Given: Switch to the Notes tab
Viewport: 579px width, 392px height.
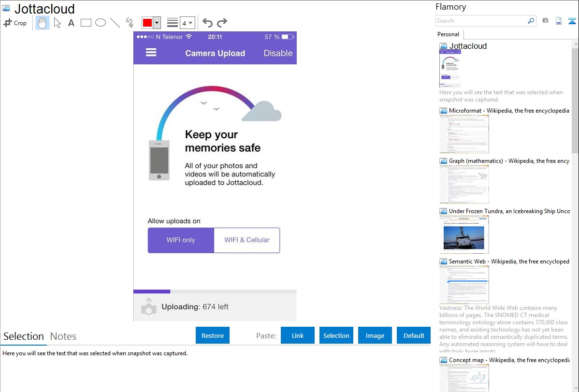Looking at the screenshot, I should [63, 336].
